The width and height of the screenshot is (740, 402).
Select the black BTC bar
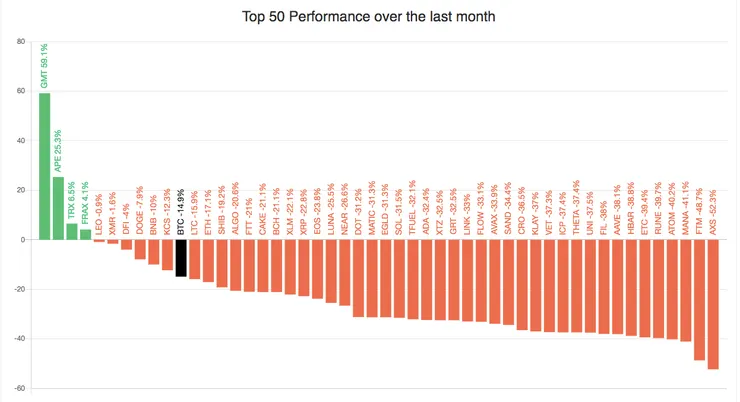(181, 258)
